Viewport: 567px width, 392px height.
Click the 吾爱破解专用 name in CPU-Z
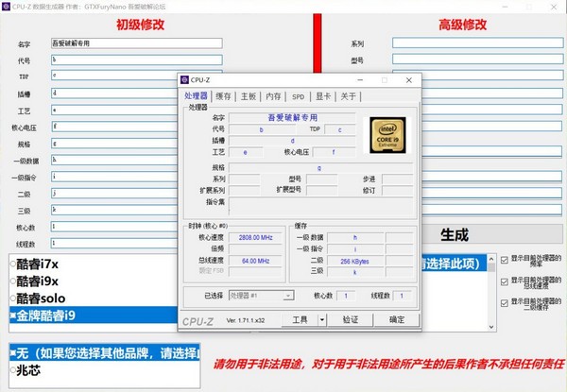pyautogui.click(x=293, y=117)
